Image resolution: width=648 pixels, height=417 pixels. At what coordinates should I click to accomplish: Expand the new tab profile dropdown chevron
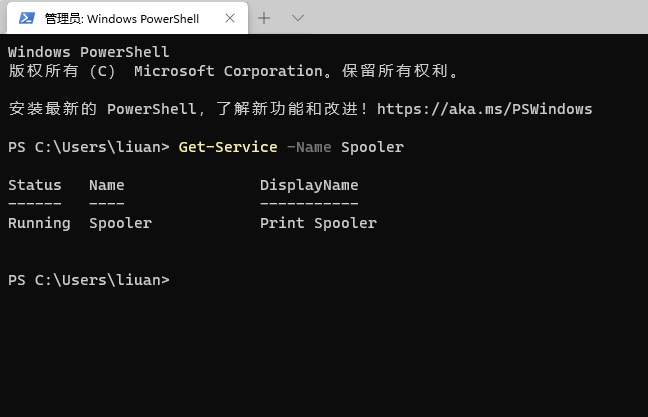[297, 18]
